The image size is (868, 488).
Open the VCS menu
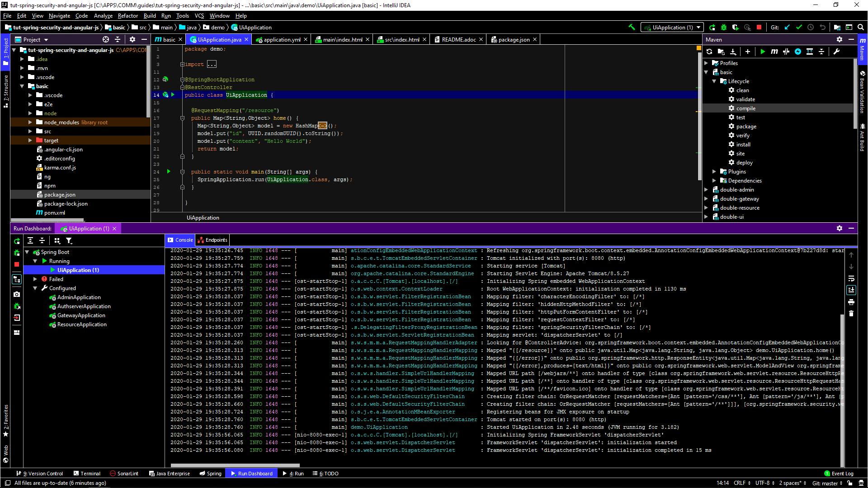[x=199, y=16]
